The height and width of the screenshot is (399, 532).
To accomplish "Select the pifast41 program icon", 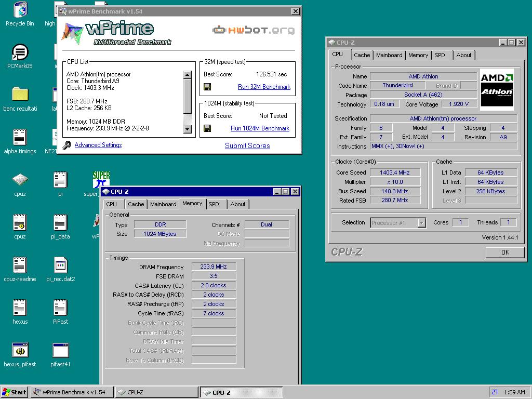I will tap(61, 350).
